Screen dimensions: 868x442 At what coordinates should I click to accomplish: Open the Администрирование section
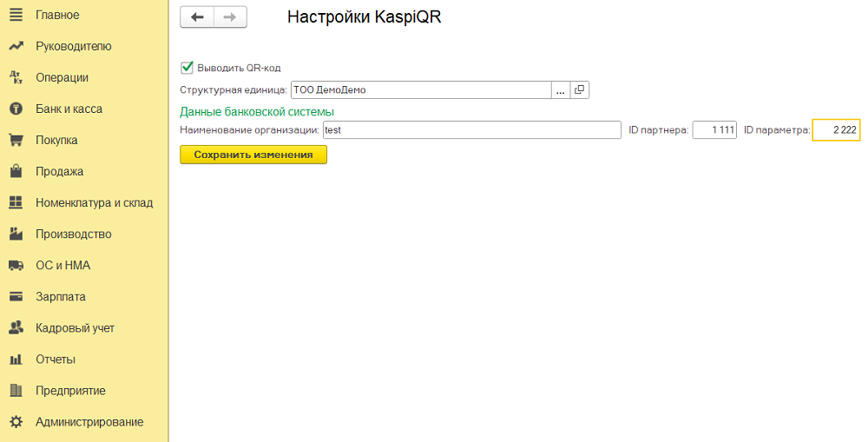click(x=89, y=422)
